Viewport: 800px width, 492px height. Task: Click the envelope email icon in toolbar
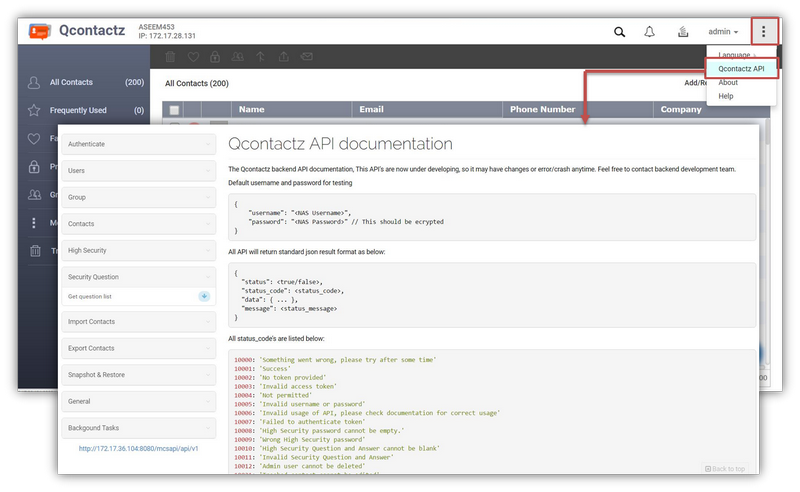pos(306,57)
